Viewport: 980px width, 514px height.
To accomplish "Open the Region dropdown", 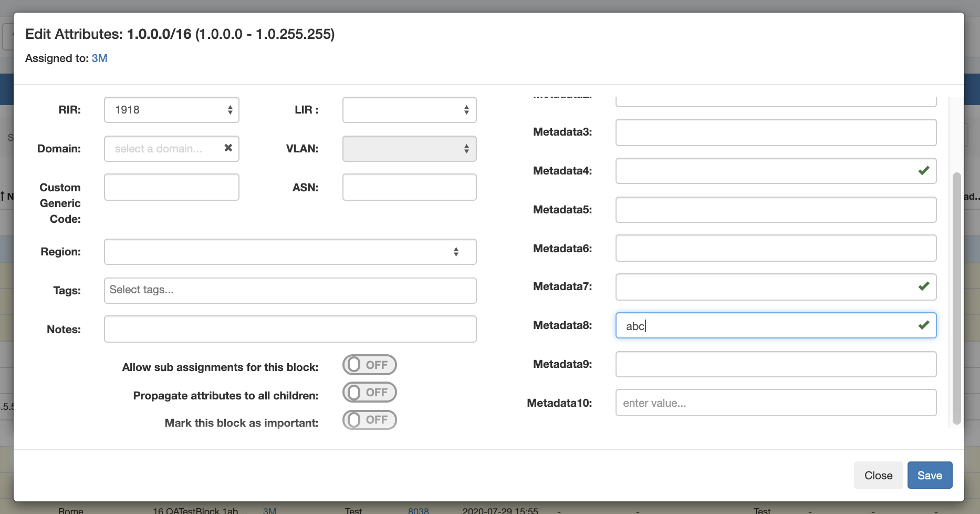I will pyautogui.click(x=290, y=252).
